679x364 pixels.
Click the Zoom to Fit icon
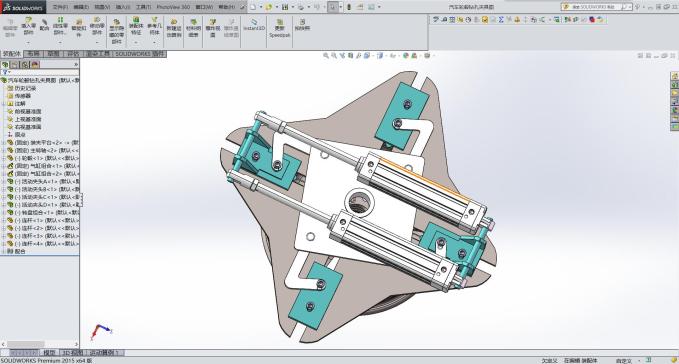point(326,55)
